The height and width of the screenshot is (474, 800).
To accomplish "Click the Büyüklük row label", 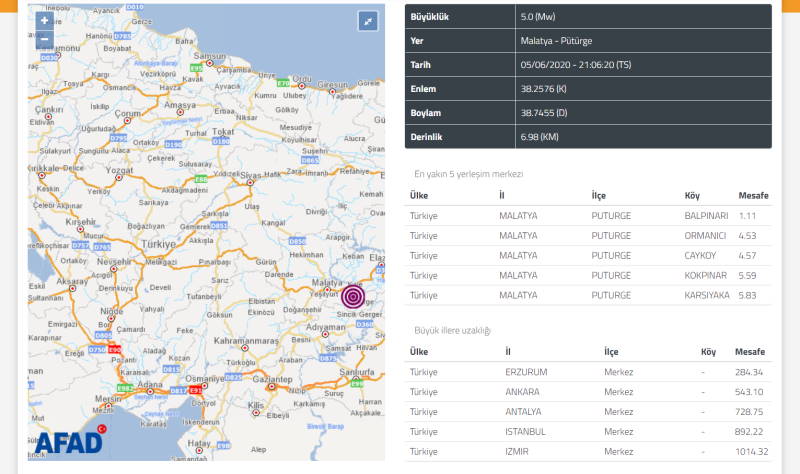I will point(430,17).
